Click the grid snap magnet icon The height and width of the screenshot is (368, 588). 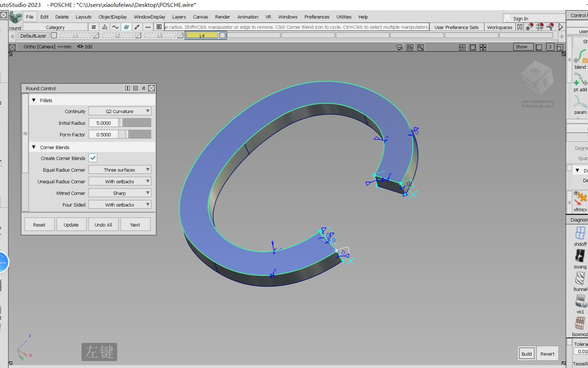click(540, 27)
